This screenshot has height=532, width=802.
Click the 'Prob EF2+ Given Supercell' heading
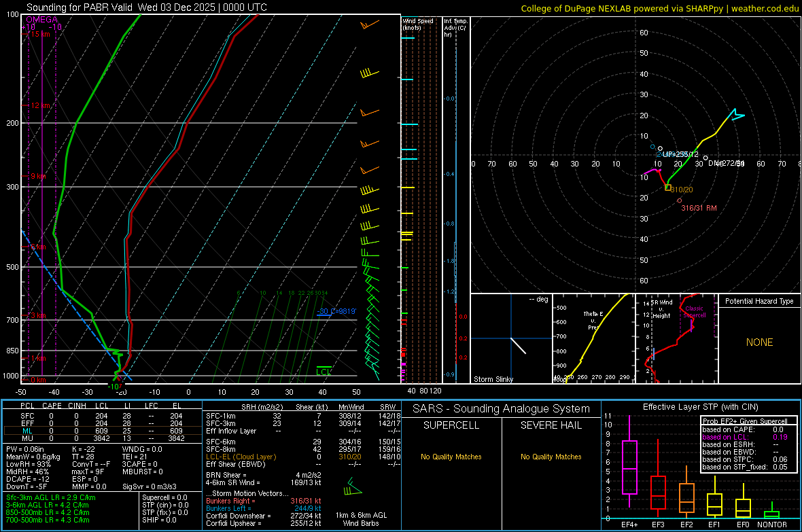click(745, 421)
